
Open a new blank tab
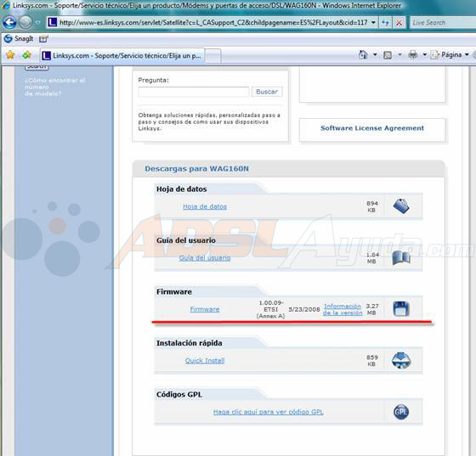(212, 56)
